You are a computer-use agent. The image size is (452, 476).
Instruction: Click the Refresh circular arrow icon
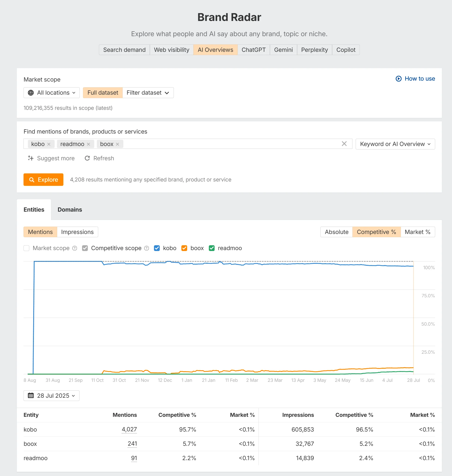87,158
